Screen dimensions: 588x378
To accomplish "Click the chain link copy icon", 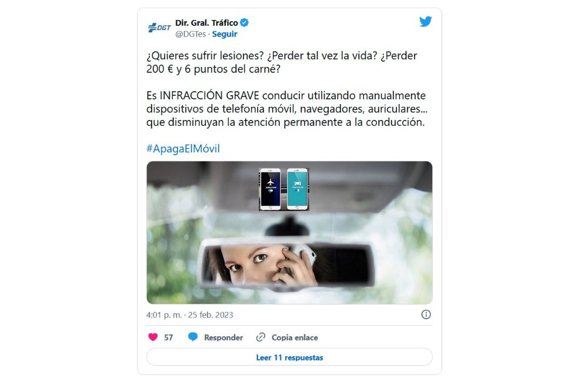I will click(x=260, y=337).
